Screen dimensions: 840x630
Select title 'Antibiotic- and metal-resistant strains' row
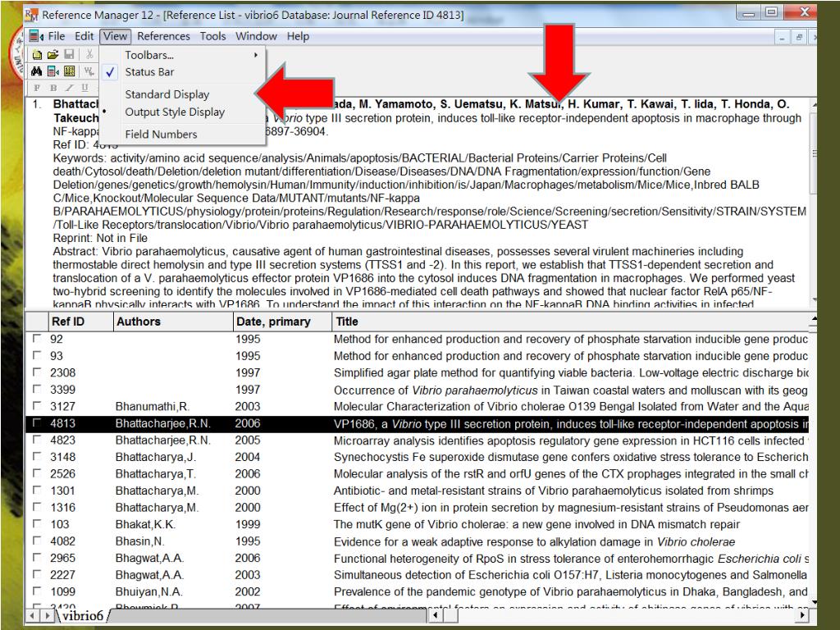[554, 491]
